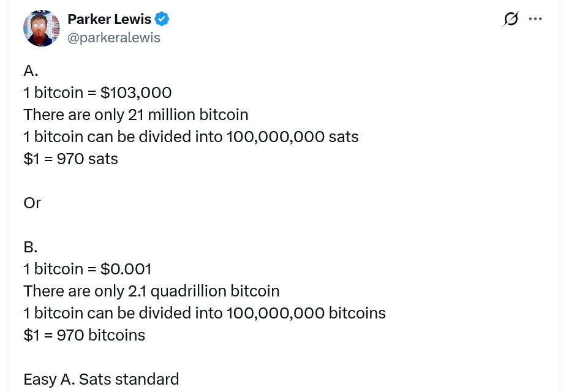Open the More options ellipsis menu
This screenshot has width=566, height=392.
coord(535,19)
